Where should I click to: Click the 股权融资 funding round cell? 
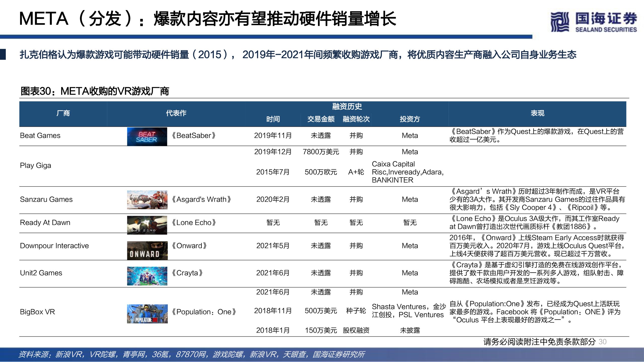click(x=356, y=330)
